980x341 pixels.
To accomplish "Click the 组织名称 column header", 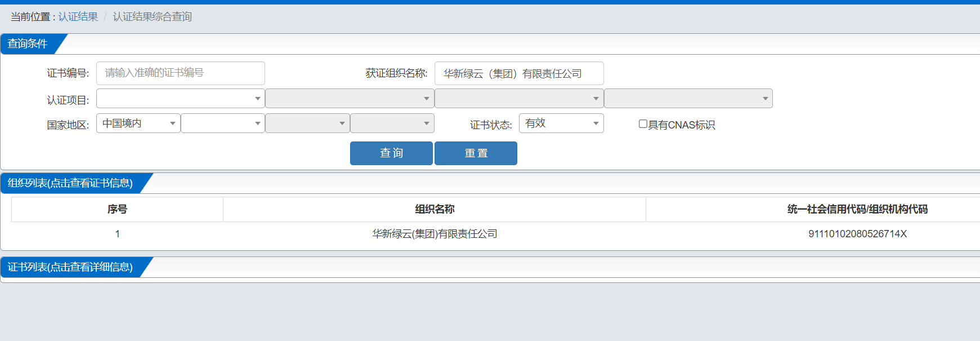I will (435, 209).
